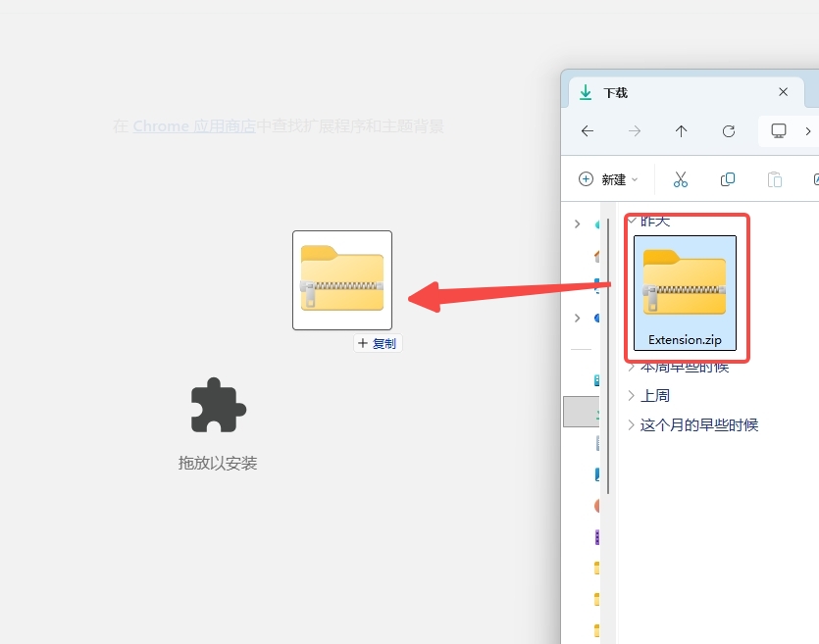The image size is (819, 644).
Task: Close the 下载 tab
Action: 783,92
